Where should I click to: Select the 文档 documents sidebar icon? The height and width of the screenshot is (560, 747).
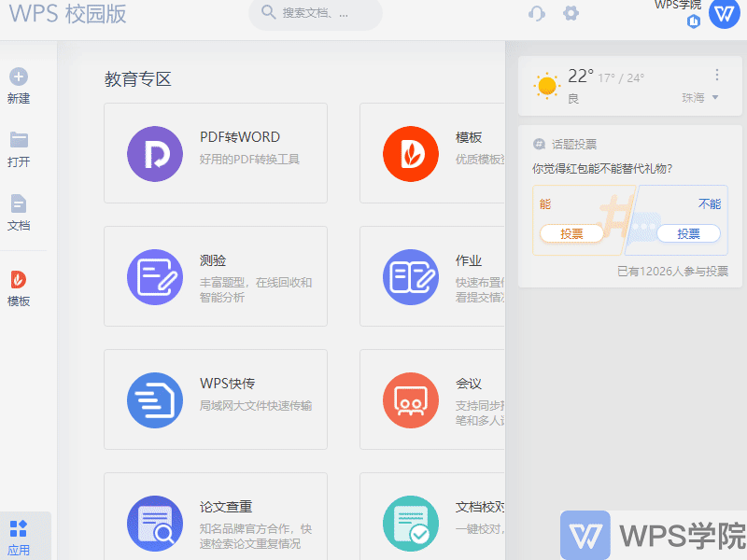click(x=19, y=203)
